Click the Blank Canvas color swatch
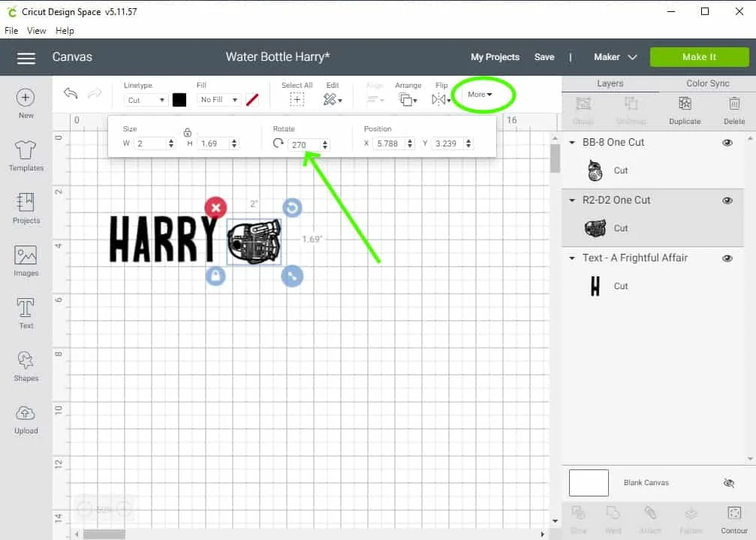The image size is (756, 540). 589,483
